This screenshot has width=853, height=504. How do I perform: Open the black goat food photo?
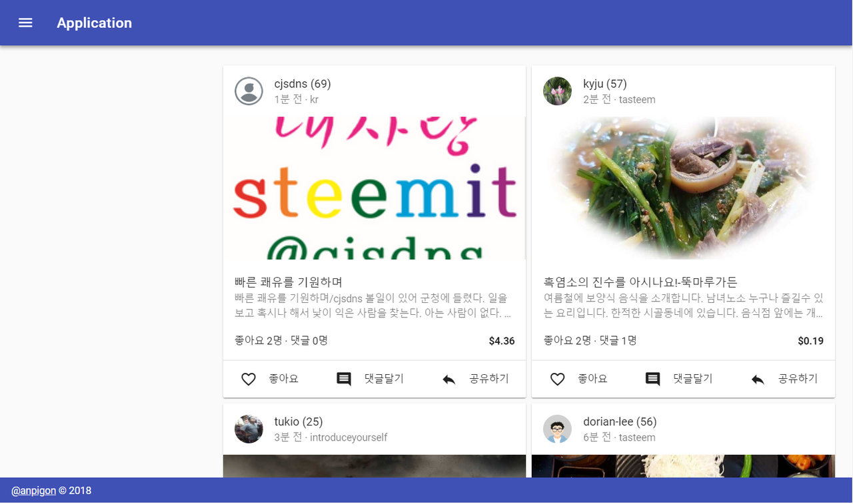[x=683, y=188]
